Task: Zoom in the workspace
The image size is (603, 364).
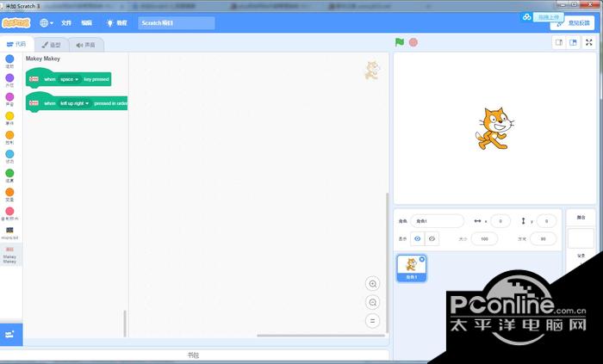Action: tap(372, 284)
